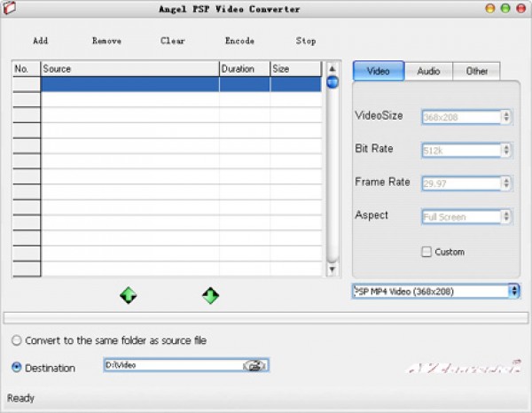The height and width of the screenshot is (413, 532).
Task: Switch to the Video tab
Action: tap(379, 71)
